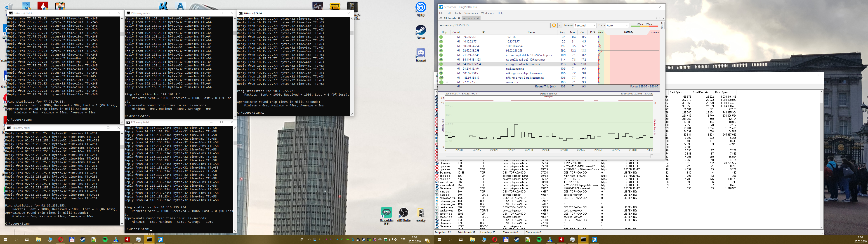Sort by the PL% column header
The image size is (868, 244).
point(592,32)
